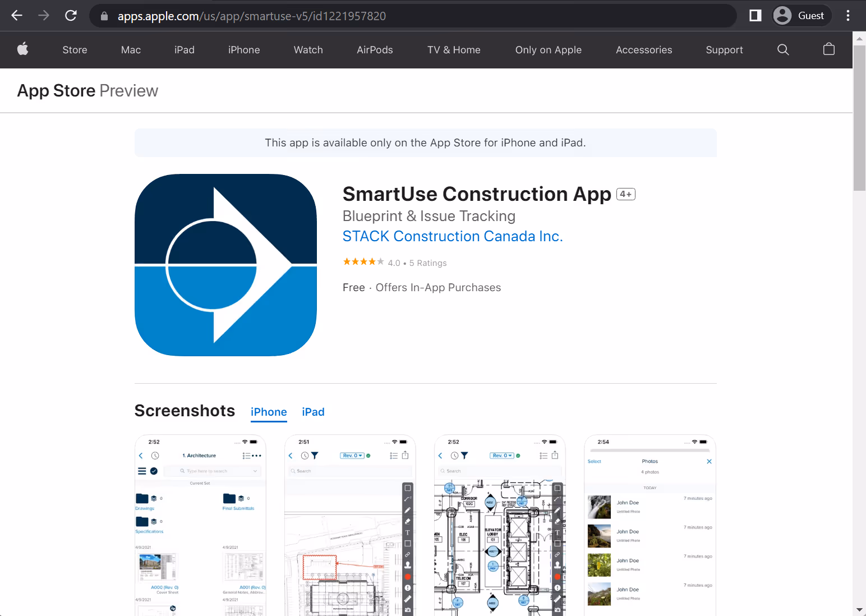Viewport: 866px width, 616px height.
Task: Go back with browser back arrow
Action: pyautogui.click(x=17, y=16)
